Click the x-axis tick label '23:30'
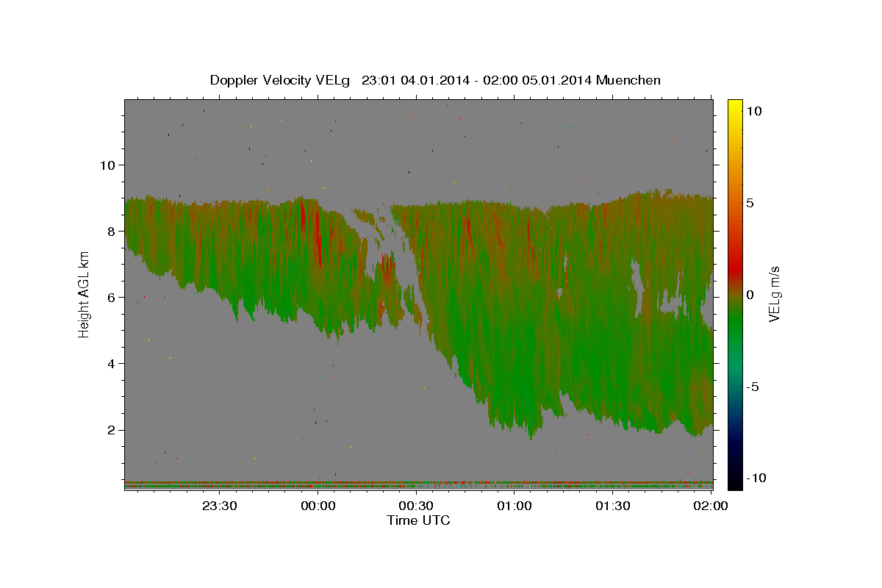The width and height of the screenshot is (882, 588). click(x=220, y=506)
